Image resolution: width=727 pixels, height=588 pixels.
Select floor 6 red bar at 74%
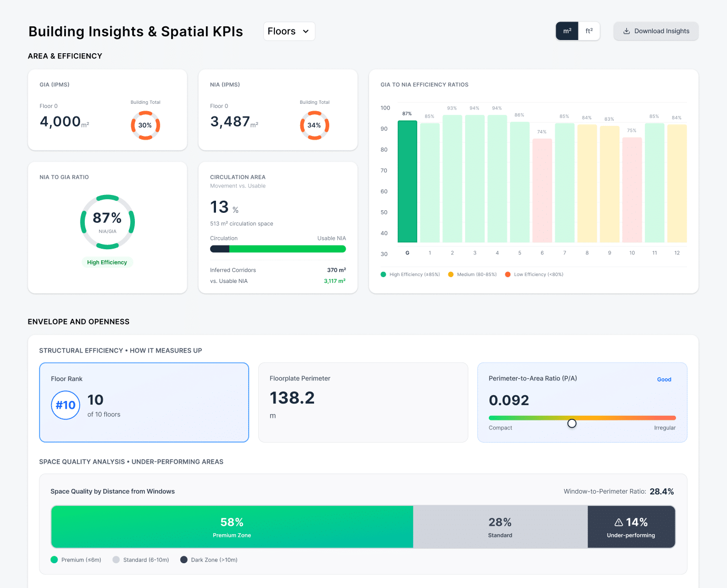542,190
